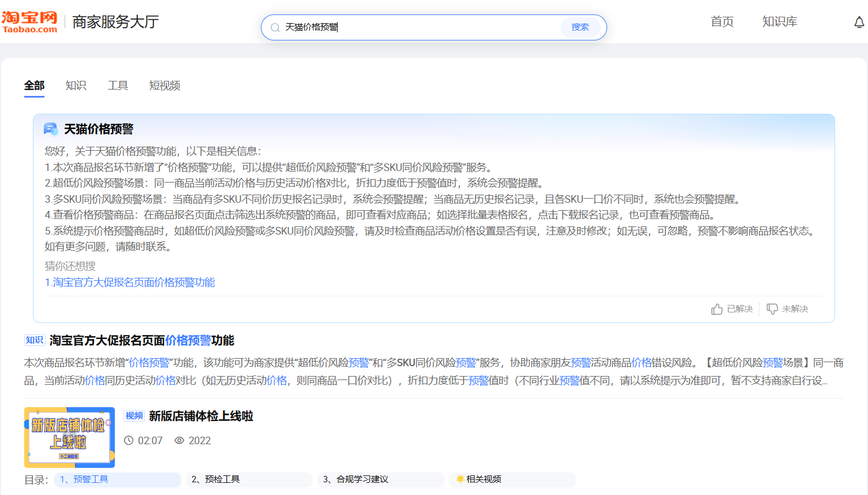
Task: Jump to chapter 2、预检工具
Action: tap(249, 479)
